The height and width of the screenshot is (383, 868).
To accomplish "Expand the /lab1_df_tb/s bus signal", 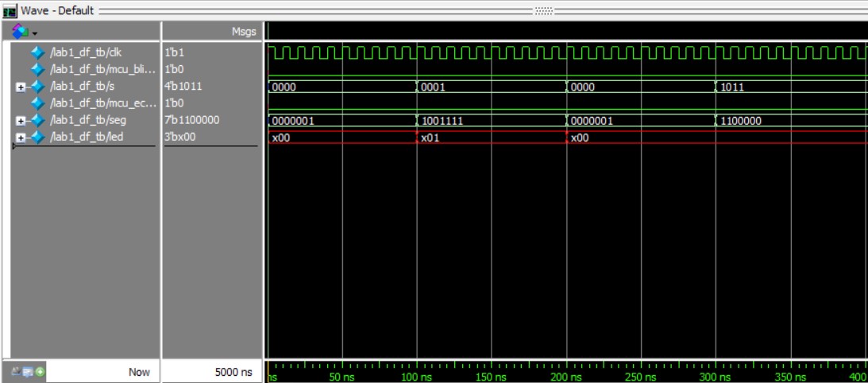I will pos(21,87).
